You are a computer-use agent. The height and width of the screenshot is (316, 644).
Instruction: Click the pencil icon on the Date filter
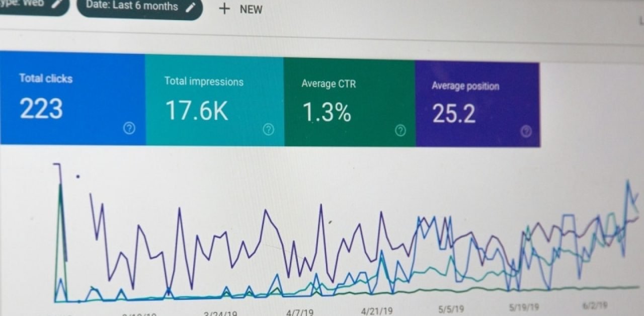click(190, 8)
